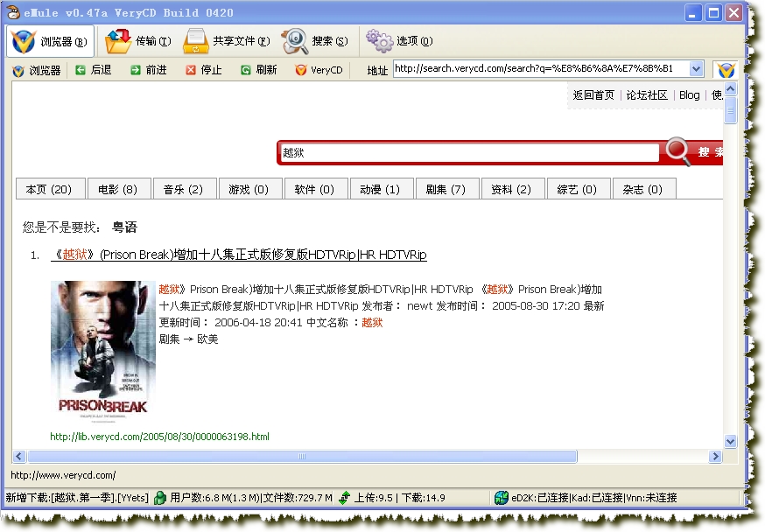Screen dimensions: 765x532
Task: Click the upload/download arrows status icon
Action: click(x=345, y=498)
